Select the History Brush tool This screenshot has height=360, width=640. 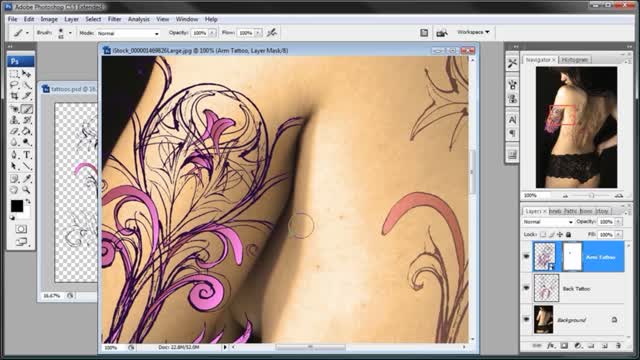click(27, 120)
